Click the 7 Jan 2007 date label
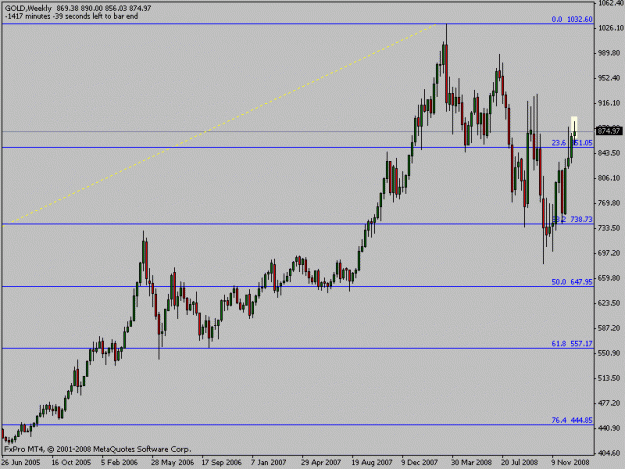This screenshot has height=469, width=625. (269, 462)
